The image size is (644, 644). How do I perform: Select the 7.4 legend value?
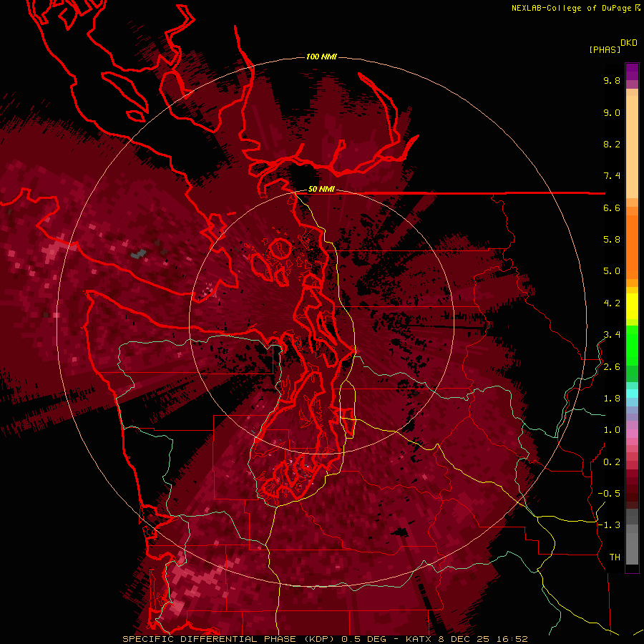[612, 176]
